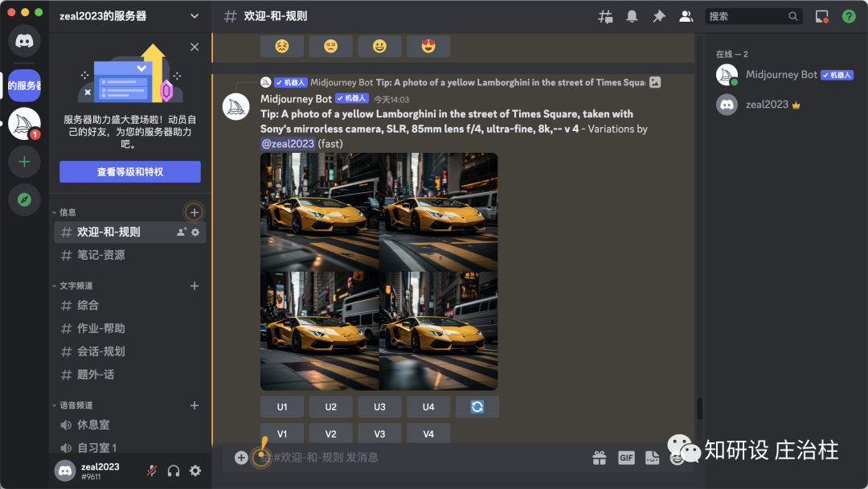The height and width of the screenshot is (489, 868).
Task: Open the sticker picker icon
Action: click(652, 458)
